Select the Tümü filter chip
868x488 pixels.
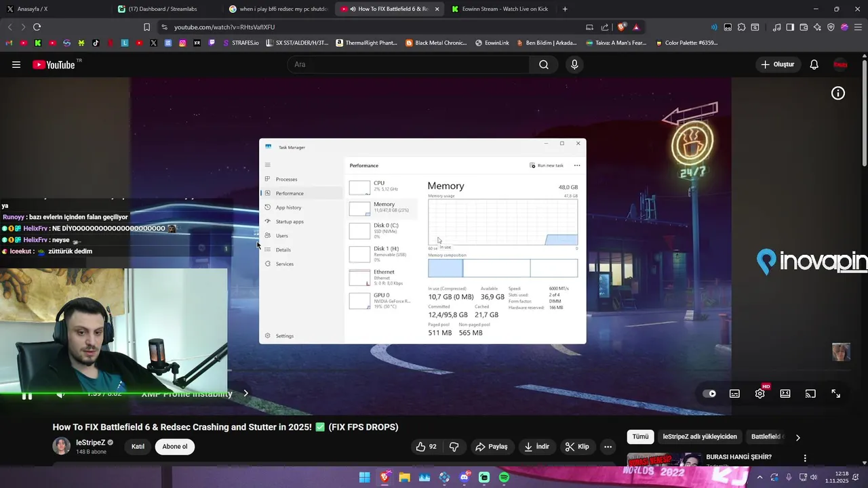click(x=641, y=437)
